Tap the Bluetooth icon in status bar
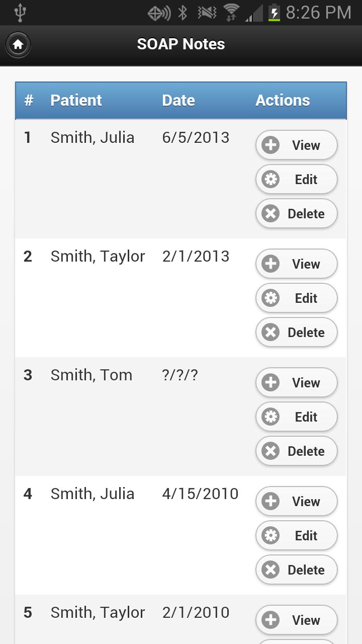This screenshot has height=644, width=362. coord(183,13)
